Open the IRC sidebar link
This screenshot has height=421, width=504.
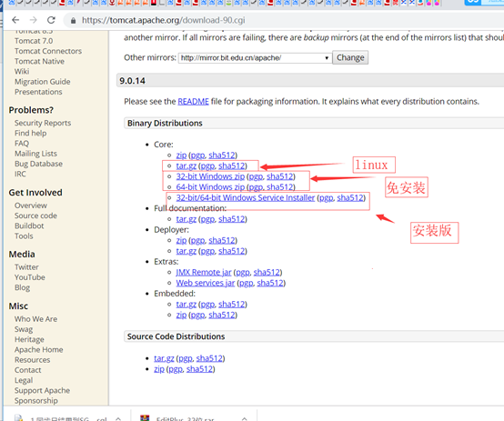click(20, 174)
